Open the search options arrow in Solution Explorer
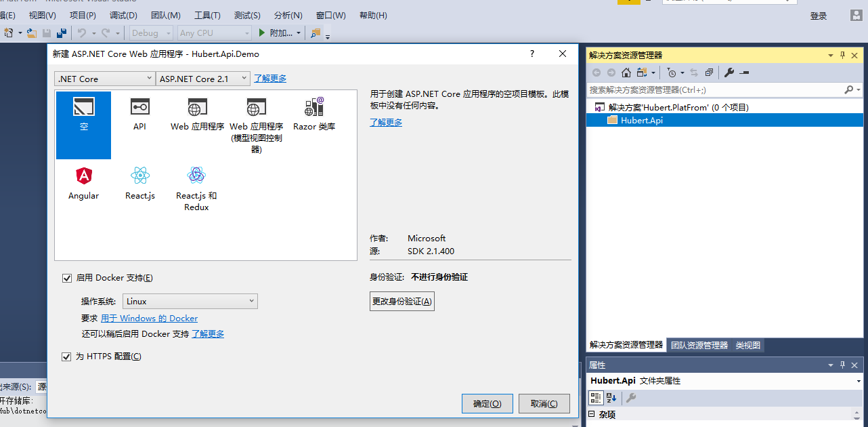The width and height of the screenshot is (868, 427). coord(859,89)
